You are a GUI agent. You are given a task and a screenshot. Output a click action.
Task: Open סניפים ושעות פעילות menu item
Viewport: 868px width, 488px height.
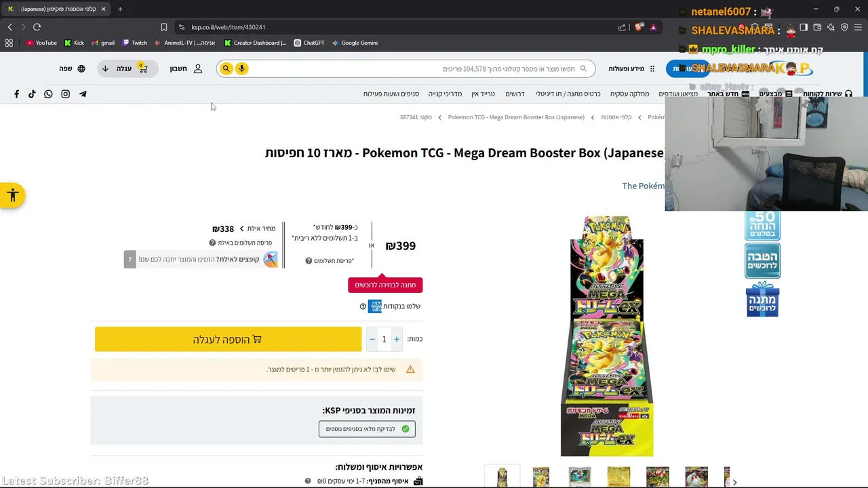(391, 94)
